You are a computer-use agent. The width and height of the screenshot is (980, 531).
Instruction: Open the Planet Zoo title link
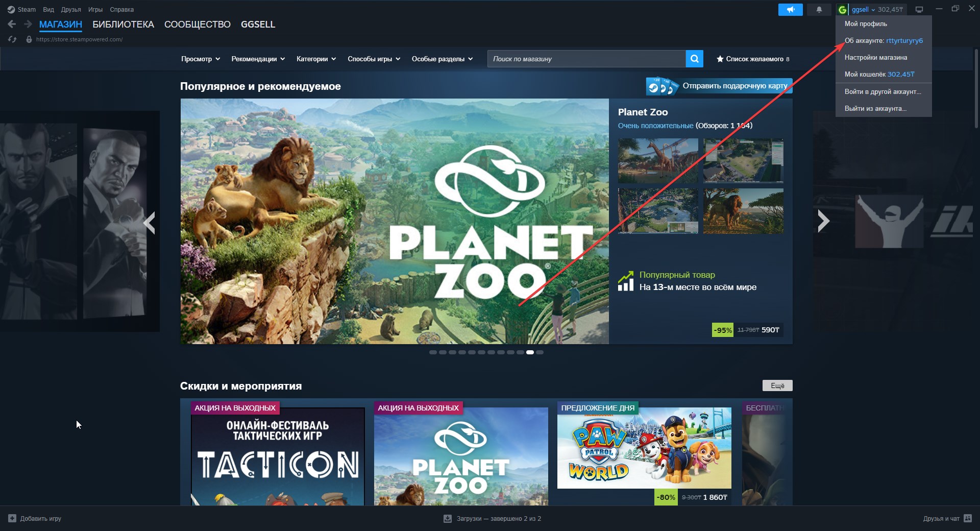tap(643, 112)
